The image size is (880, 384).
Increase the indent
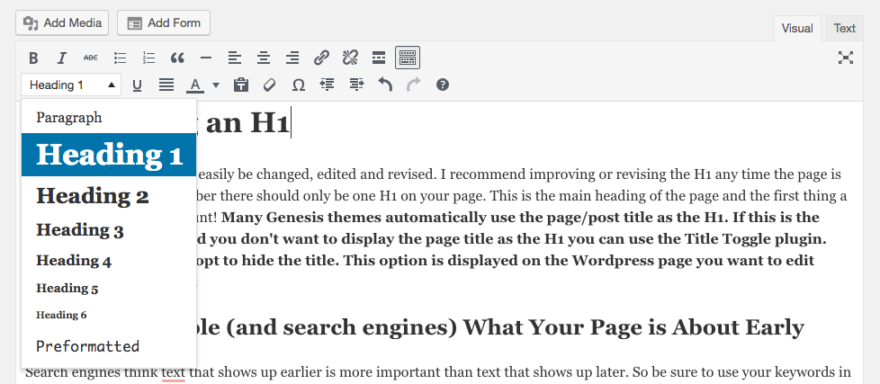356,85
